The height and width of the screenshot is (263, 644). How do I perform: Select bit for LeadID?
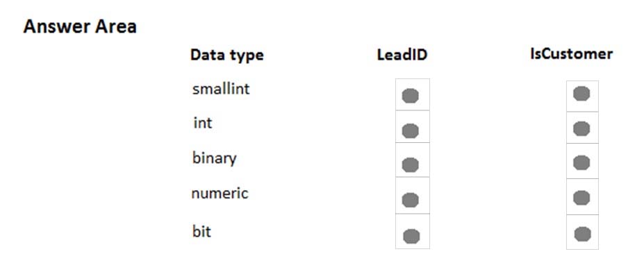411,237
